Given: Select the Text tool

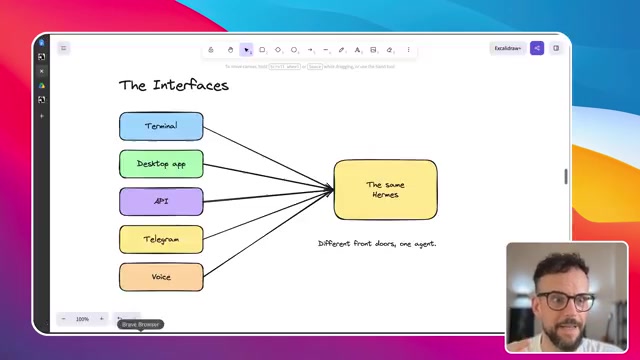Looking at the screenshot, I should 358,50.
